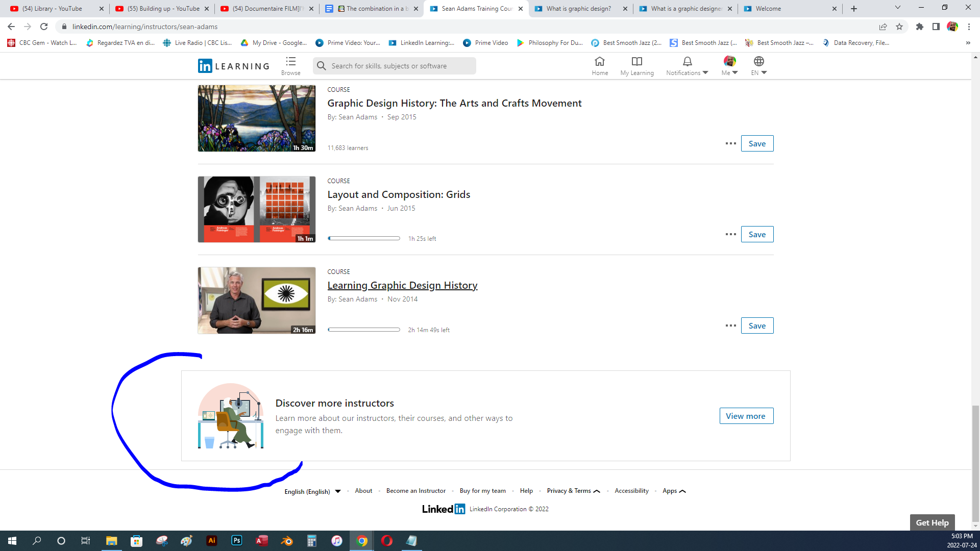Save the Arts and Crafts Movement course
Viewport: 980px width, 551px height.
756,143
